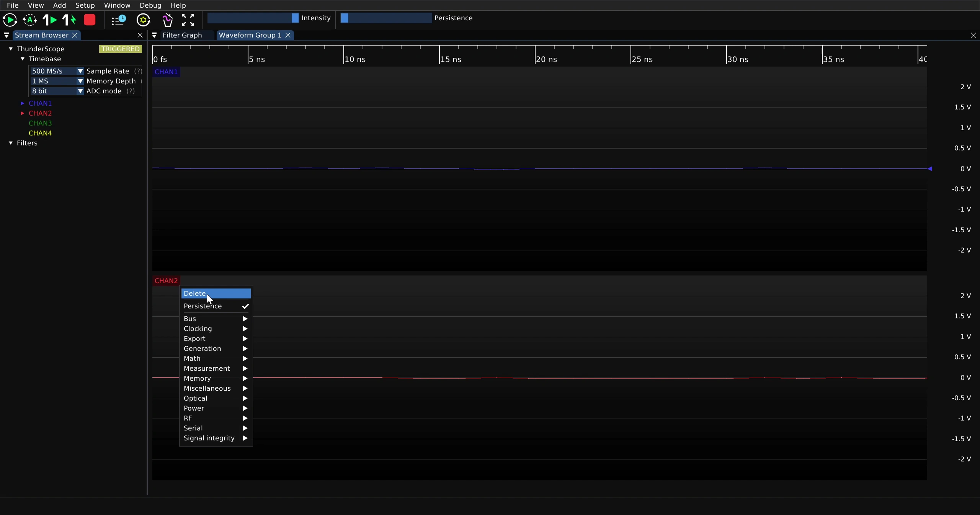Expand the CHAN1 tree node
Screen dimensions: 980x515
point(23,103)
